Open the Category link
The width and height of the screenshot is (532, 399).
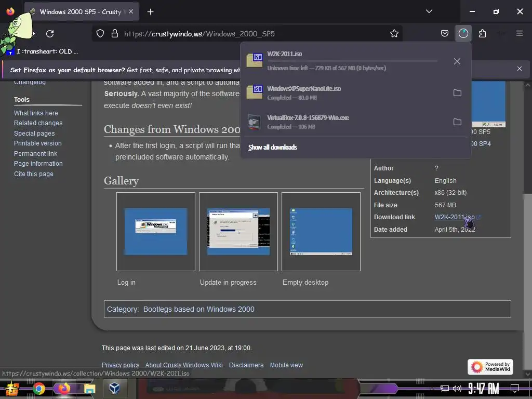(122, 309)
